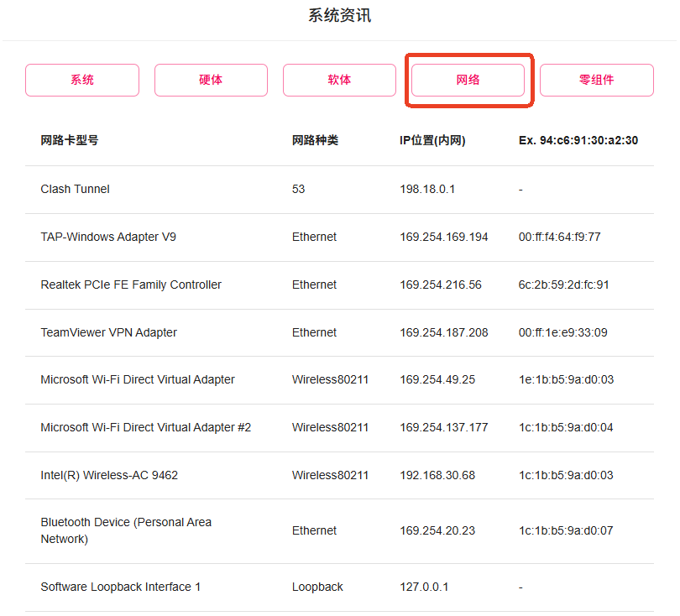Image resolution: width=680 pixels, height=616 pixels.
Task: Open the 网络 tab
Action: coord(468,81)
